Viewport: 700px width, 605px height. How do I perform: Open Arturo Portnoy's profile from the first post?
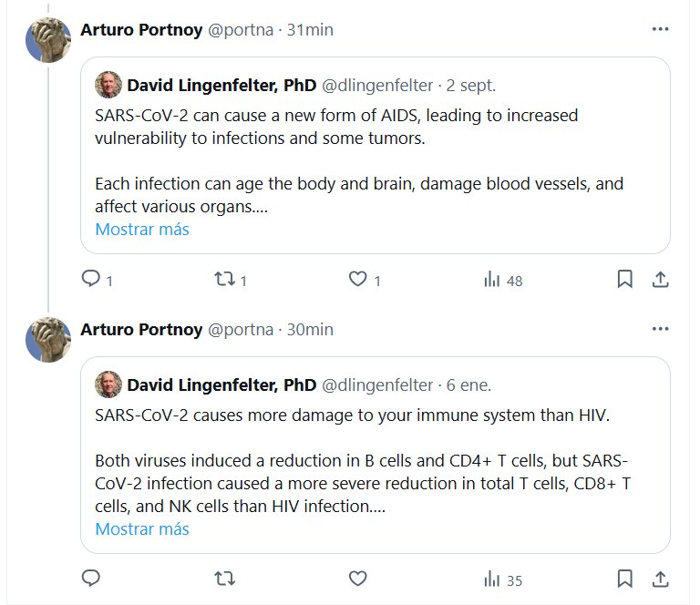(141, 29)
